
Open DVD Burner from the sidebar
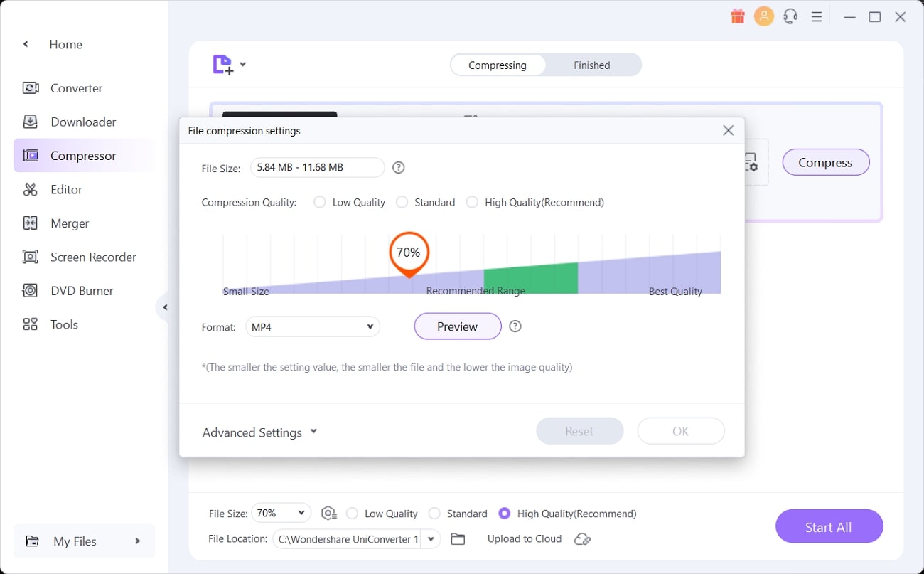click(x=82, y=291)
